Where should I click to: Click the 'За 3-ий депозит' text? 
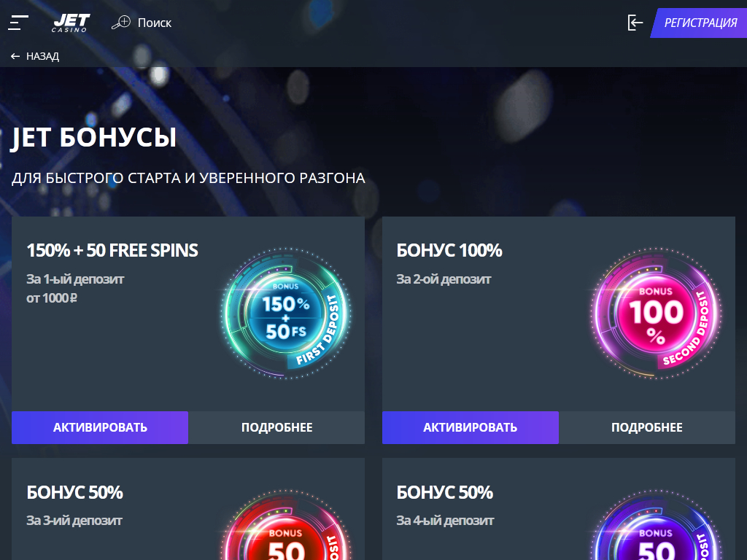click(x=74, y=521)
